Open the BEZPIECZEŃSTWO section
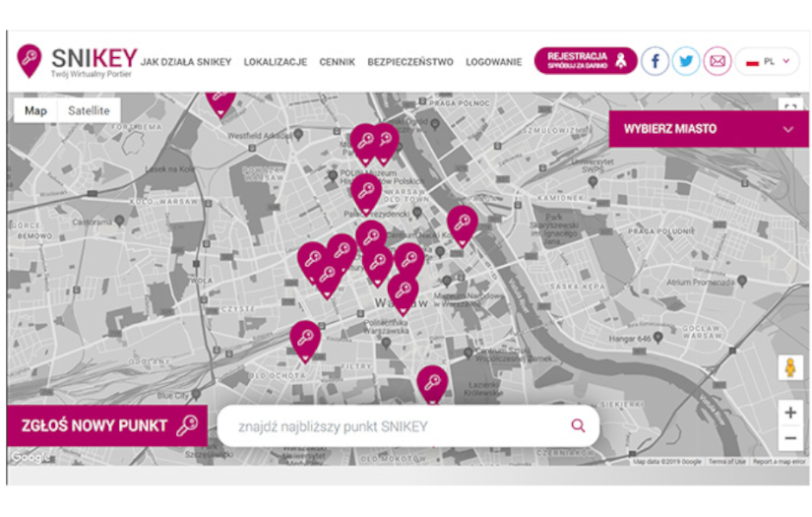The width and height of the screenshot is (812, 517). click(x=410, y=62)
